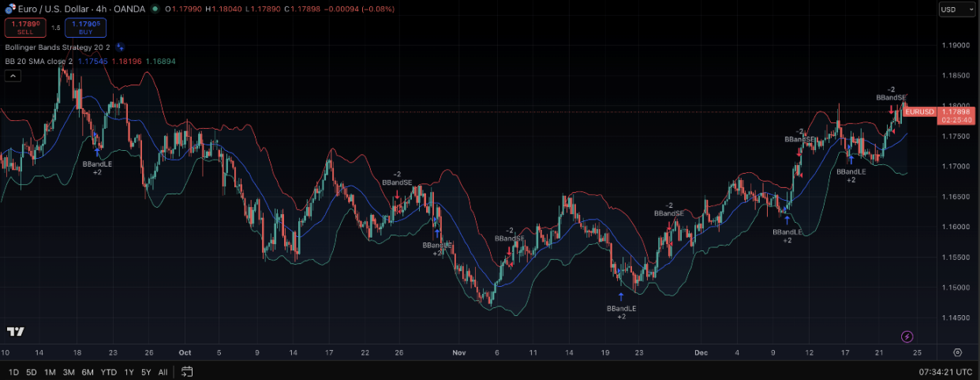980x380 pixels.
Task: Click the purple lightning bolt icon
Action: (x=907, y=337)
